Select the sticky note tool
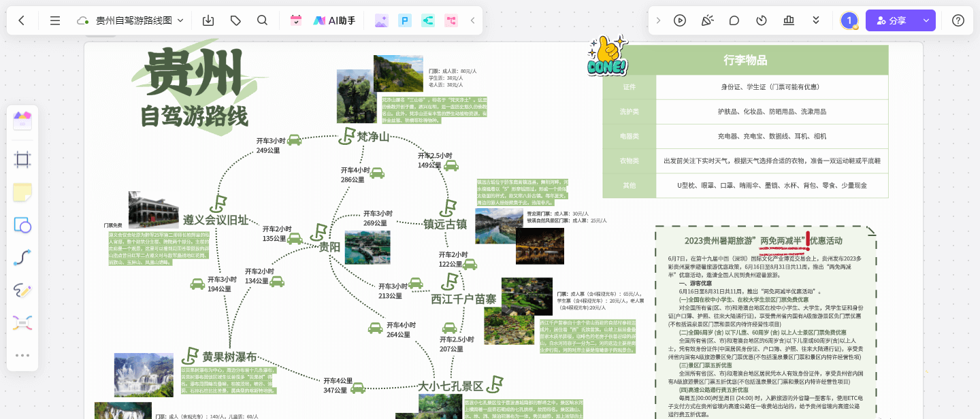 click(x=22, y=192)
